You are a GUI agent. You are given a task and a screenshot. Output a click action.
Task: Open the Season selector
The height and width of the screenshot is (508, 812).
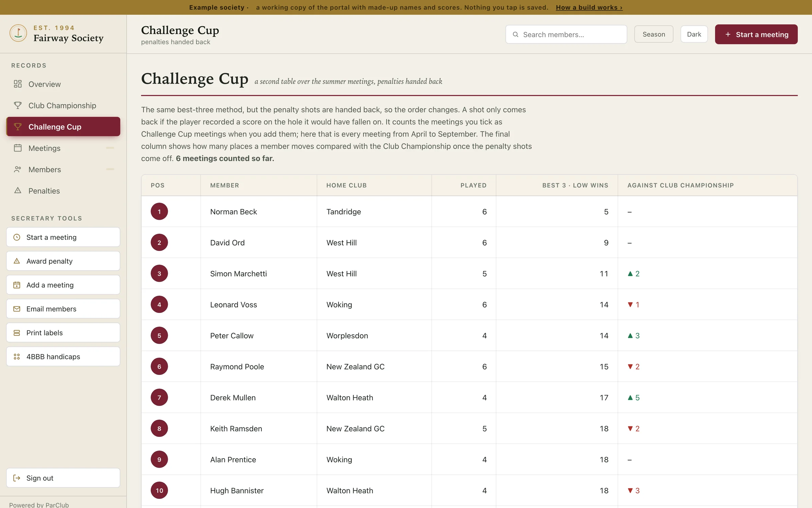pos(654,34)
